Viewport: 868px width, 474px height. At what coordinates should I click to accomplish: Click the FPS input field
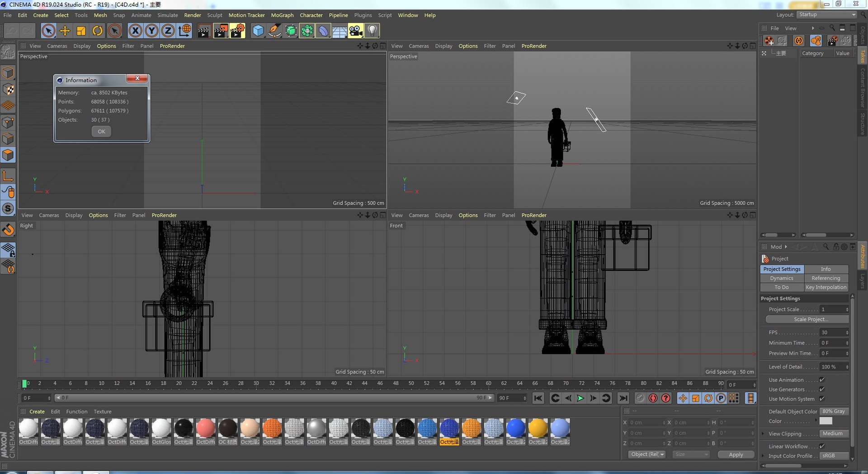pos(834,332)
